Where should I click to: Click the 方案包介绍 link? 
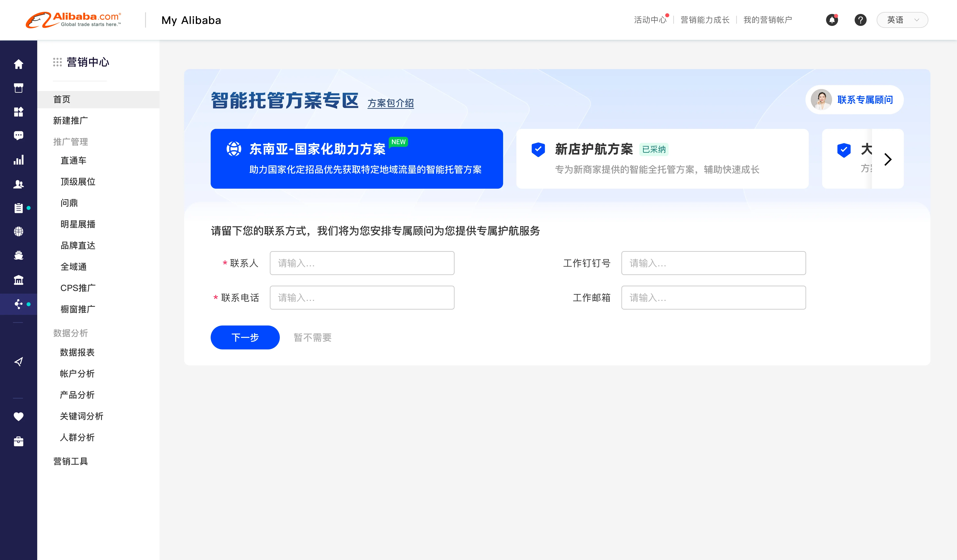coord(390,103)
